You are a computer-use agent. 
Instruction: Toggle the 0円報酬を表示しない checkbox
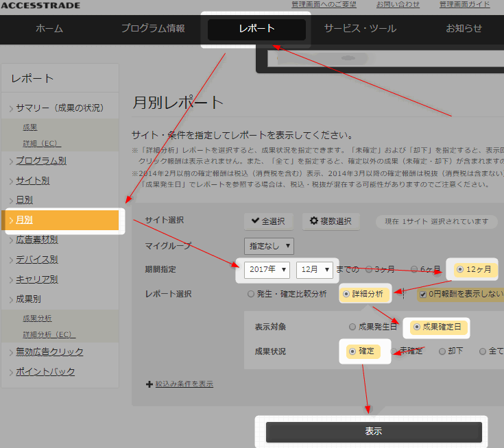coord(423,295)
